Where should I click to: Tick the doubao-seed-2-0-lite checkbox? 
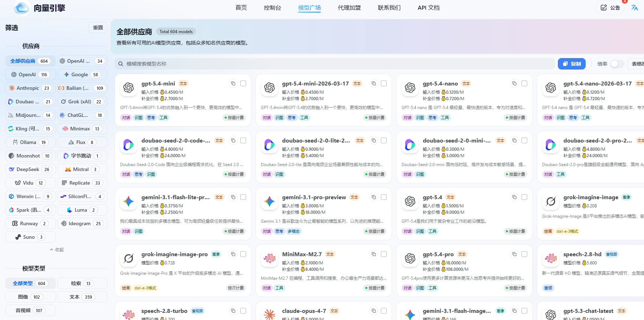(384, 140)
